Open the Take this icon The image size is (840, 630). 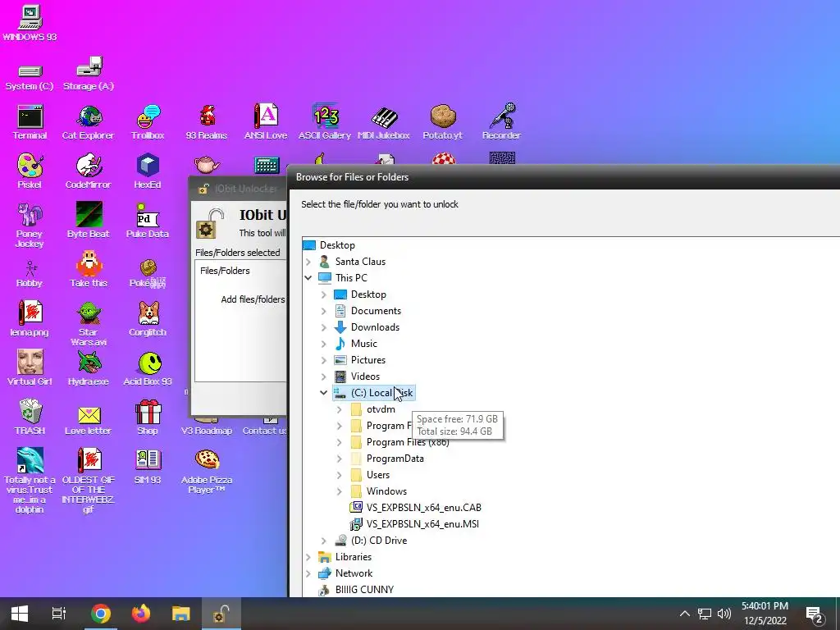(89, 269)
